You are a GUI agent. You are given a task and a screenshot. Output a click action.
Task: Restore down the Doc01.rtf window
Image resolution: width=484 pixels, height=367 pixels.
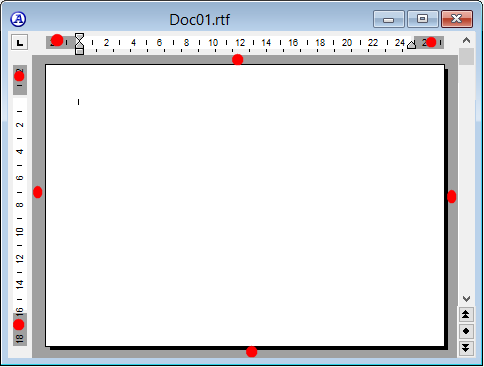point(423,19)
